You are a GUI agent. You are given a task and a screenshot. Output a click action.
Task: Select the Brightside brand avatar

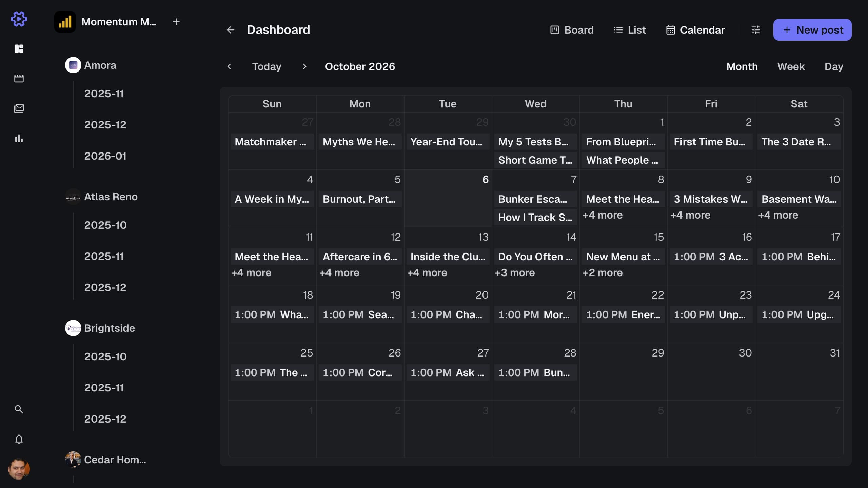click(x=73, y=328)
